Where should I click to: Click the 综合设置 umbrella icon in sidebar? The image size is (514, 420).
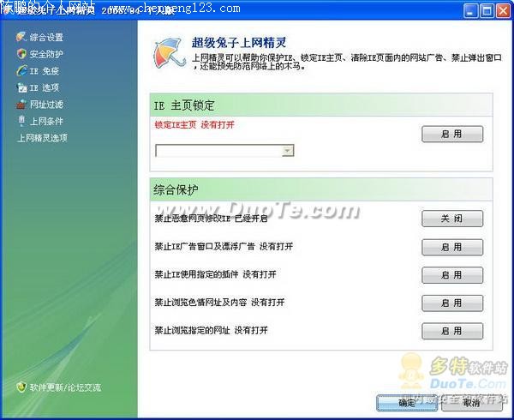pos(21,38)
